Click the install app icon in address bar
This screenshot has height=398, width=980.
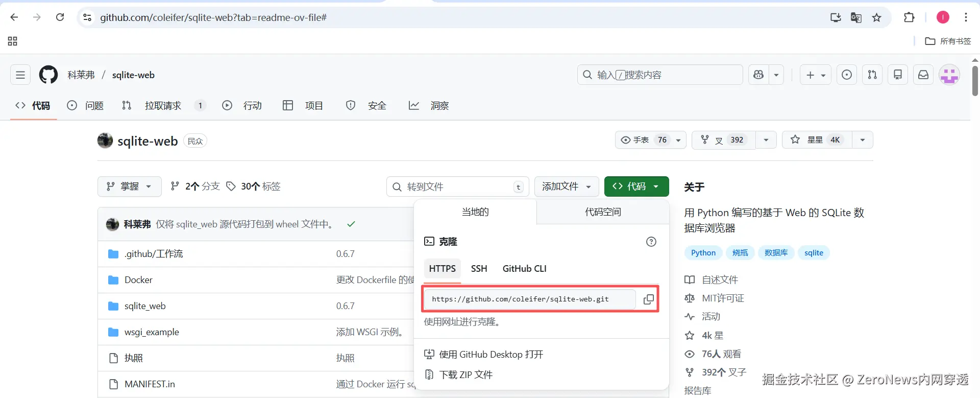(836, 17)
